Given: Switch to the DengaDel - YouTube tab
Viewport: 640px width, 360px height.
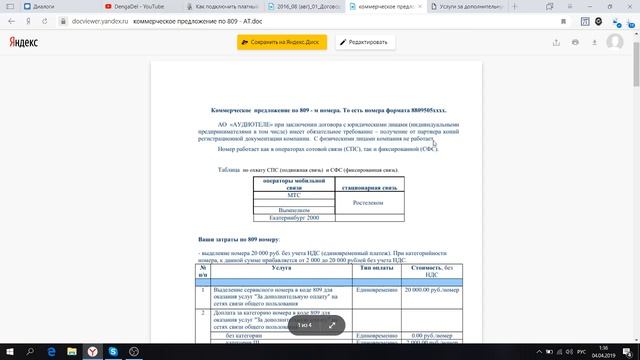Looking at the screenshot, I should pos(140,7).
